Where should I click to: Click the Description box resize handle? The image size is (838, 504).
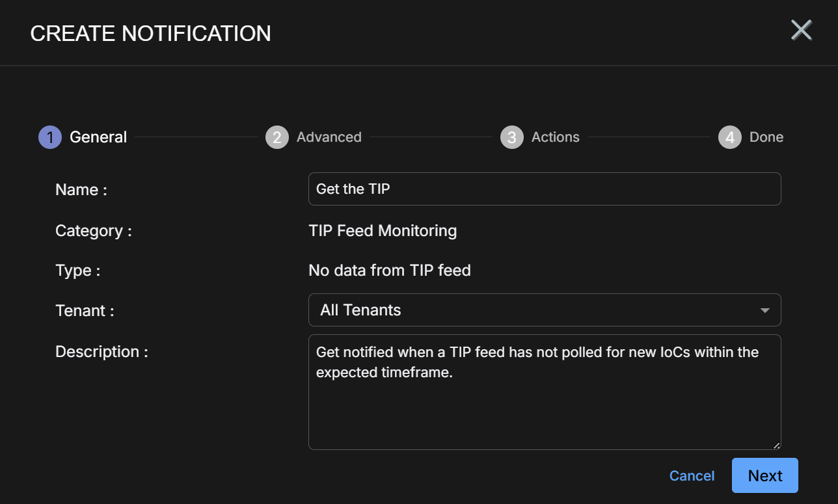click(776, 445)
